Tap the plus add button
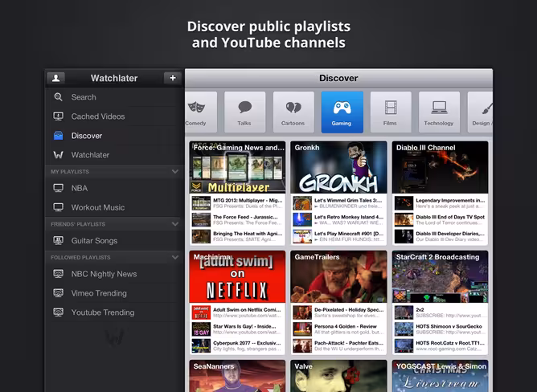 [173, 78]
